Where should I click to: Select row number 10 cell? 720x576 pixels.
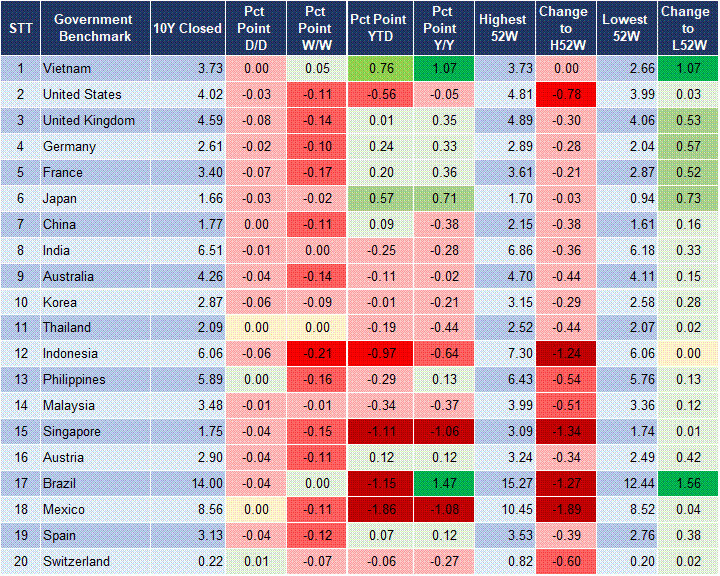20,302
